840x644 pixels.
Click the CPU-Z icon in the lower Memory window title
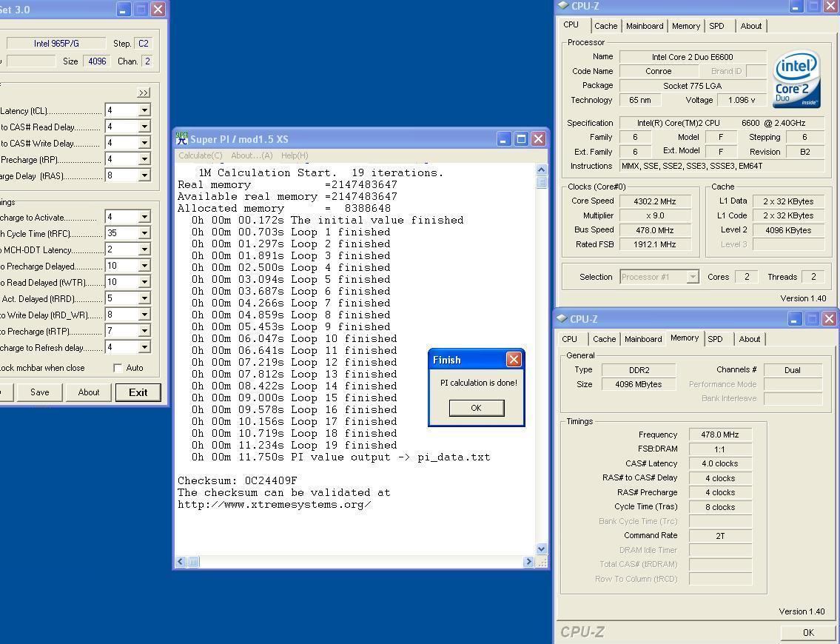click(562, 319)
